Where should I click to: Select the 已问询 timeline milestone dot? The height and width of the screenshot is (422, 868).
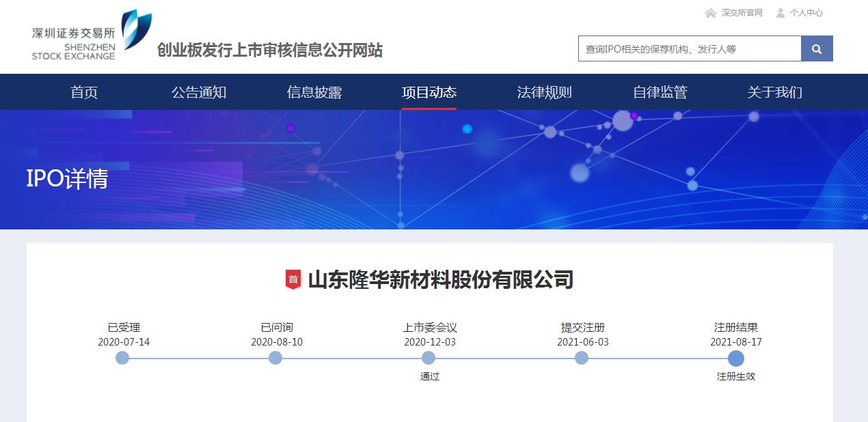[x=275, y=356]
